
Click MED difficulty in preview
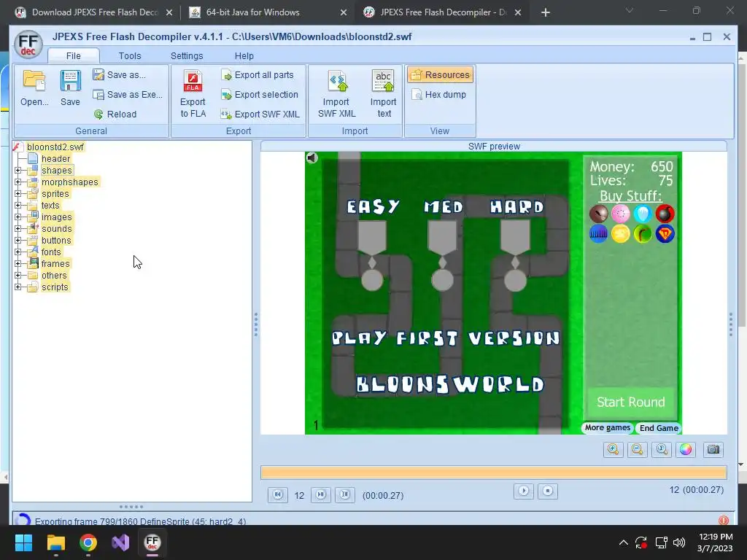444,206
